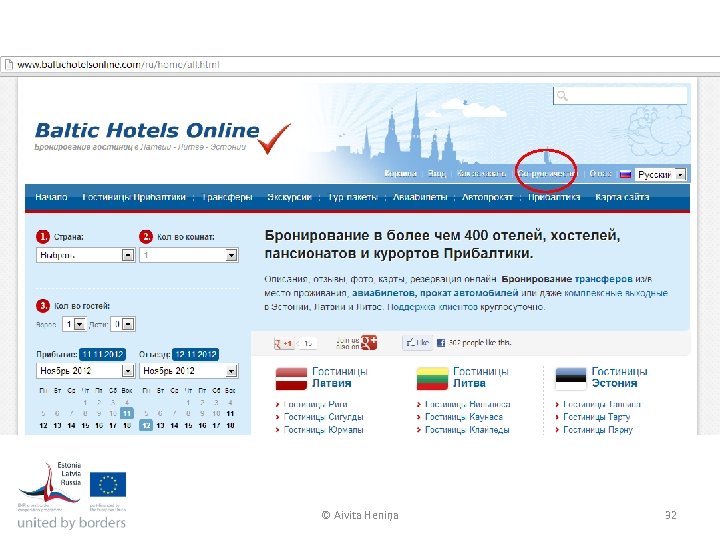Click the Гостиницы Тарту link
This screenshot has height=540, width=720.
[x=596, y=417]
